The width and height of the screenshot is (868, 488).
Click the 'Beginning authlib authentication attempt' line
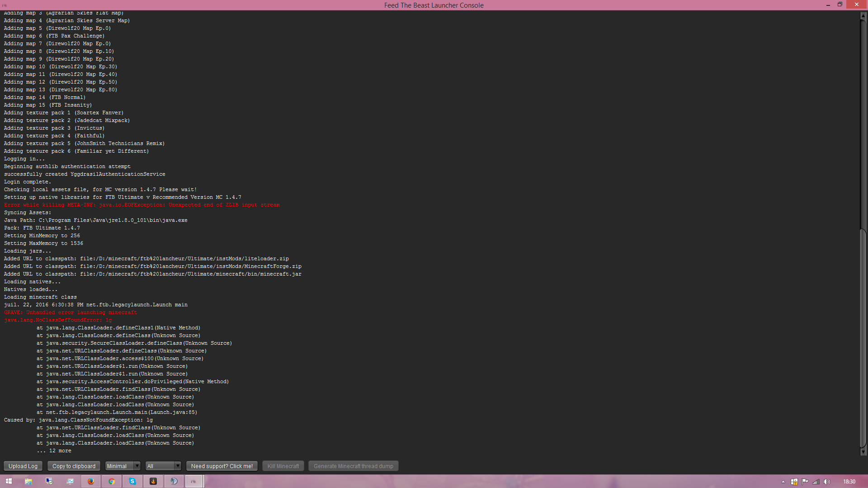[x=67, y=167]
